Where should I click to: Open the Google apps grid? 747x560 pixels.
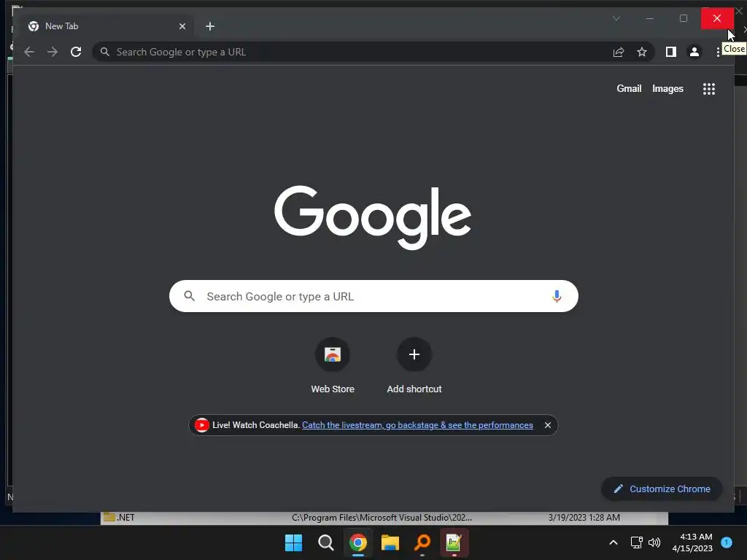coord(709,88)
